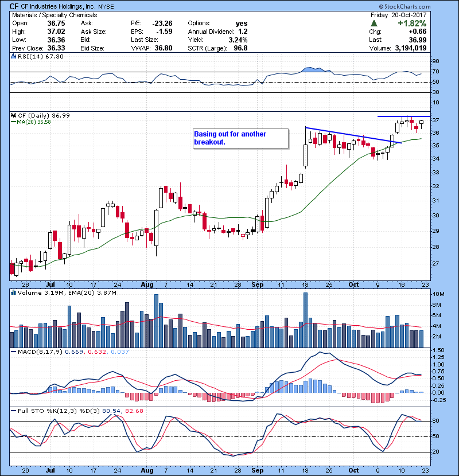Click the CF ticker symbol in header
This screenshot has width=459, height=476.
pos(14,6)
